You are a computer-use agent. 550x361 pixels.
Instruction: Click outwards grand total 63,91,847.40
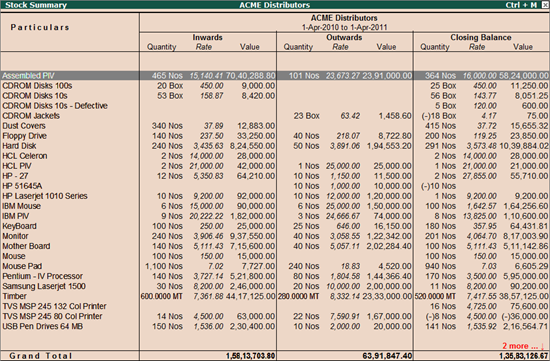point(387,356)
